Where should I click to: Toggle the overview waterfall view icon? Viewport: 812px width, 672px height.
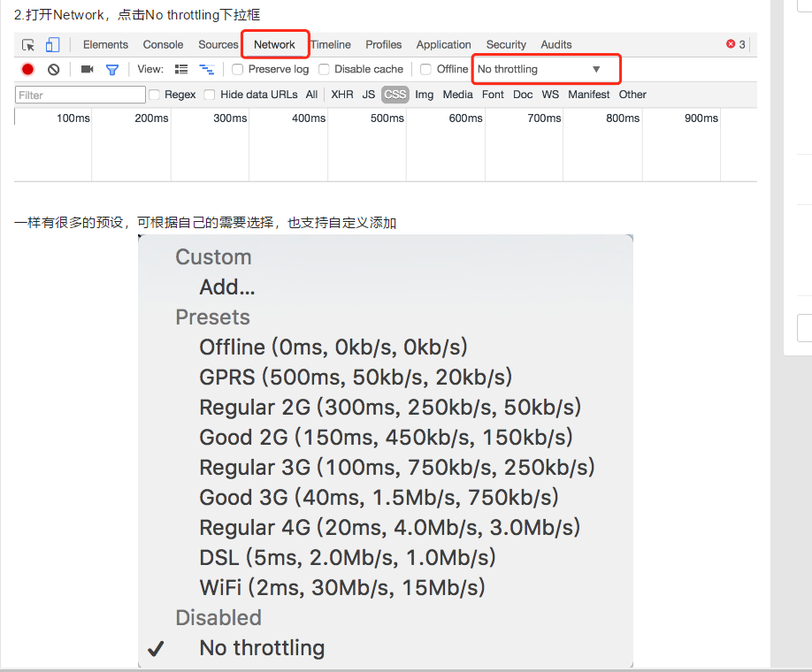pos(207,69)
